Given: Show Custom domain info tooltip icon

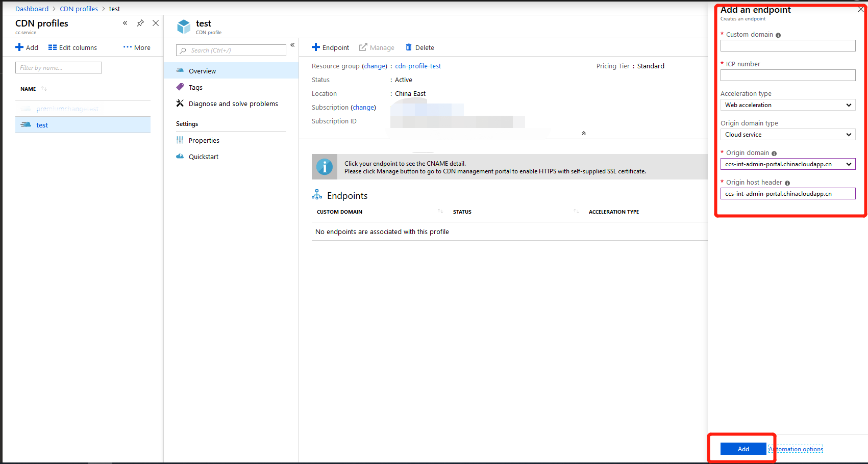Looking at the screenshot, I should click(x=778, y=35).
